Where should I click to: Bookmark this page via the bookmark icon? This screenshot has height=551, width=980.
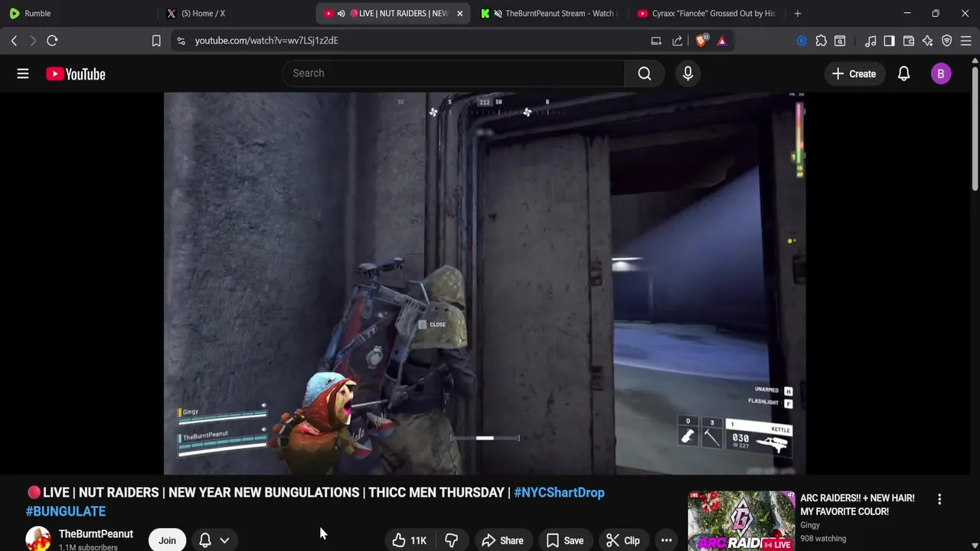pos(156,41)
